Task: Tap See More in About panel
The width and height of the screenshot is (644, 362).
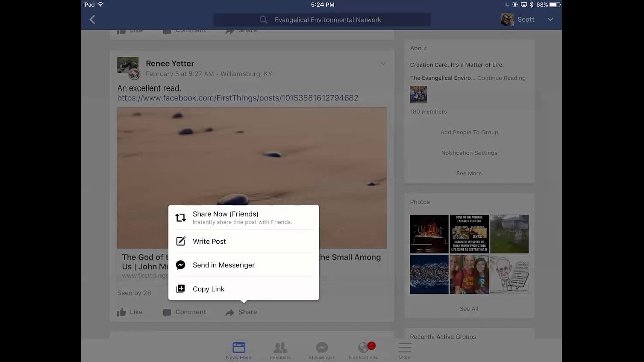Action: coord(469,173)
